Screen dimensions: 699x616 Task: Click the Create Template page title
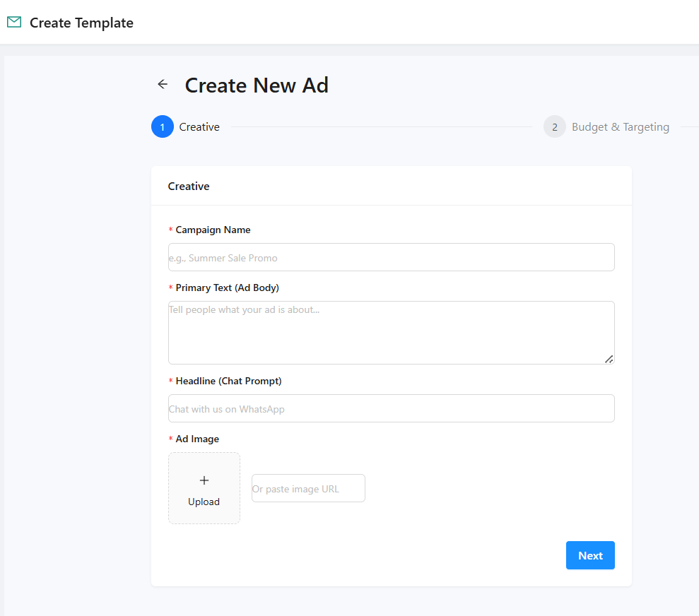point(81,23)
